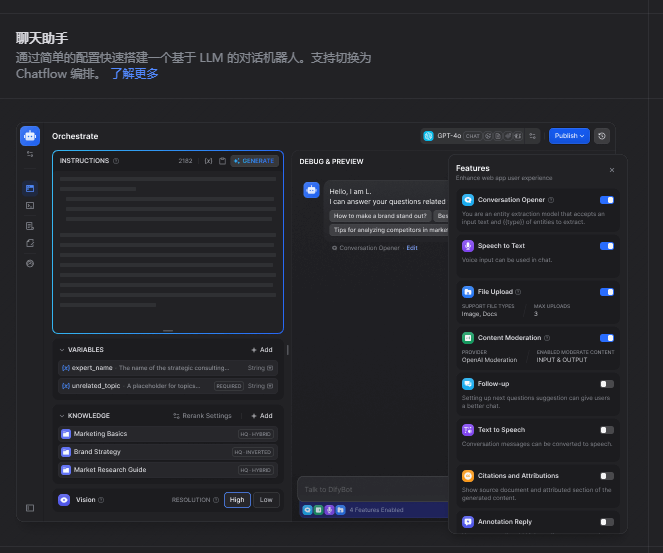
Task: Select High vision resolution
Action: point(237,500)
